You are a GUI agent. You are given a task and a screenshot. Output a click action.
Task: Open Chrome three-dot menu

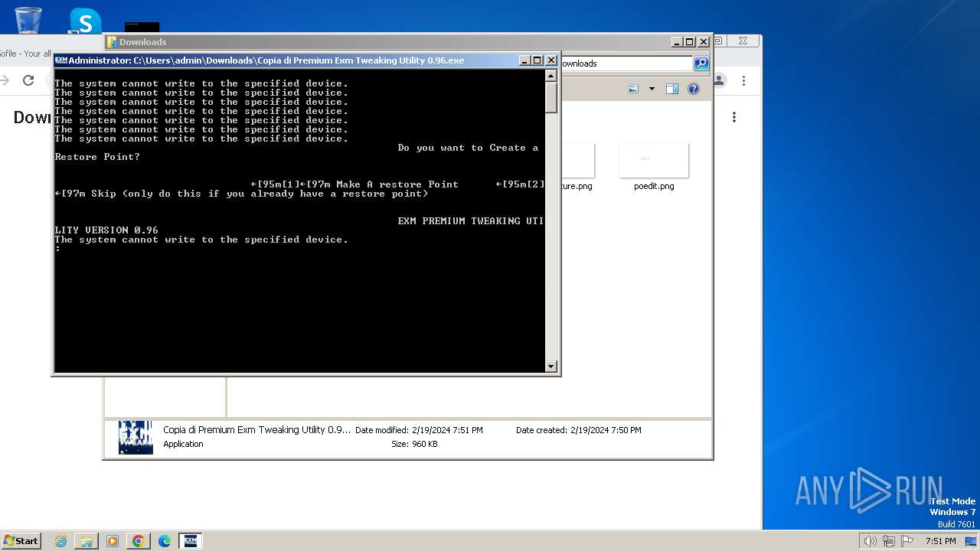743,80
